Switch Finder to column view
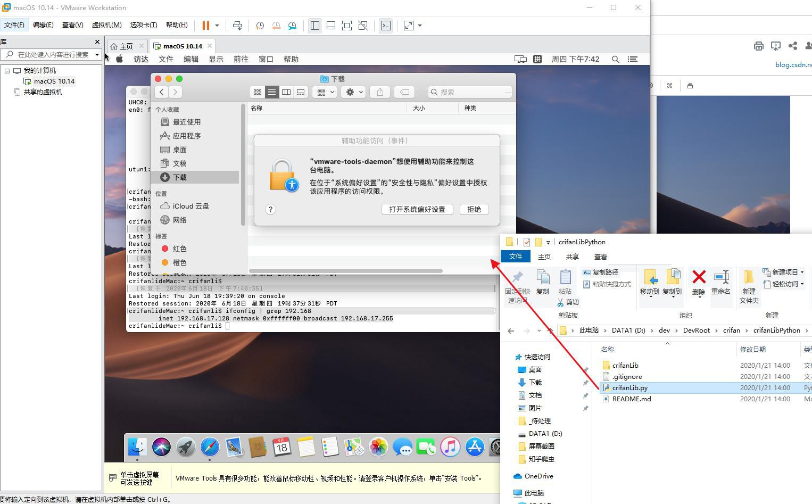This screenshot has width=812, height=504. (x=286, y=92)
